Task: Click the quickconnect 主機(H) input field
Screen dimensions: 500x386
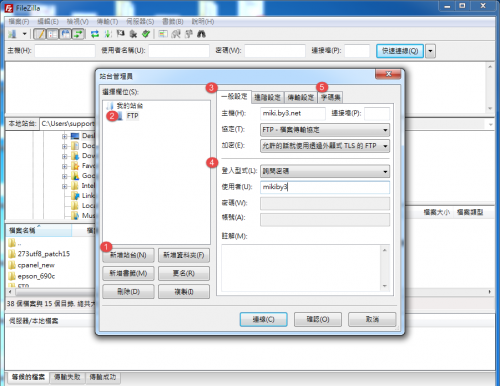Action: pos(65,51)
